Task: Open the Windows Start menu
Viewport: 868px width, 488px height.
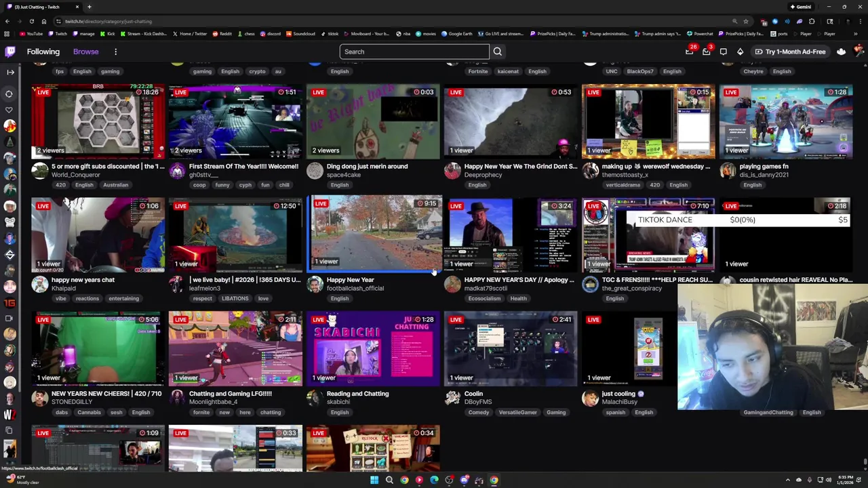Action: click(x=374, y=480)
